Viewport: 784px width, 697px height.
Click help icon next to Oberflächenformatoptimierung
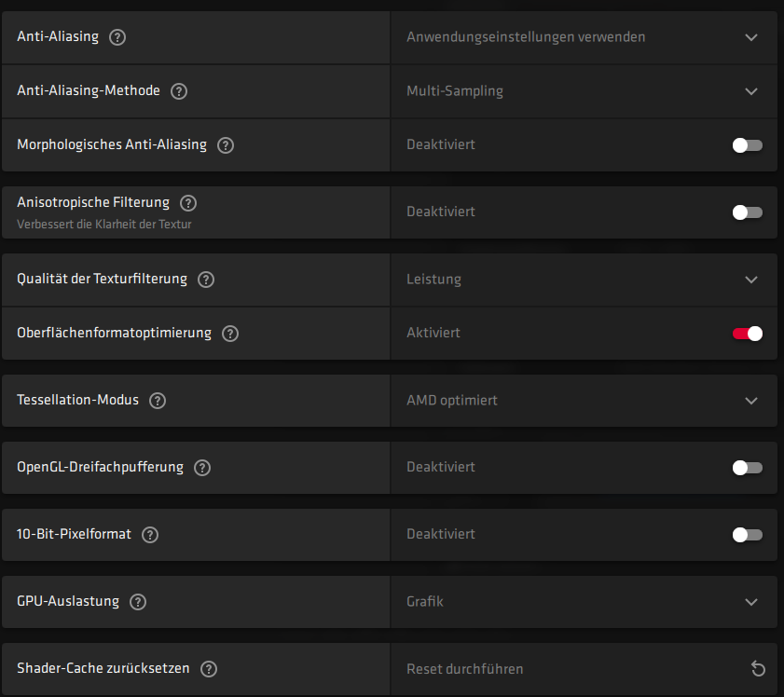pyautogui.click(x=230, y=334)
